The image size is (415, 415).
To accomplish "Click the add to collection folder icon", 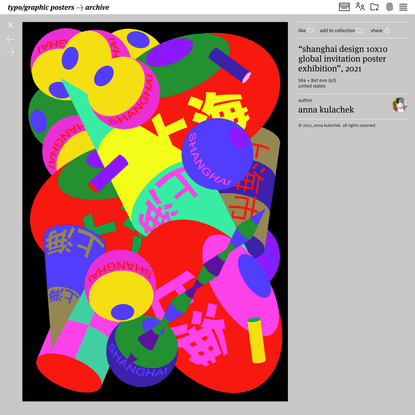I will pyautogui.click(x=360, y=30).
